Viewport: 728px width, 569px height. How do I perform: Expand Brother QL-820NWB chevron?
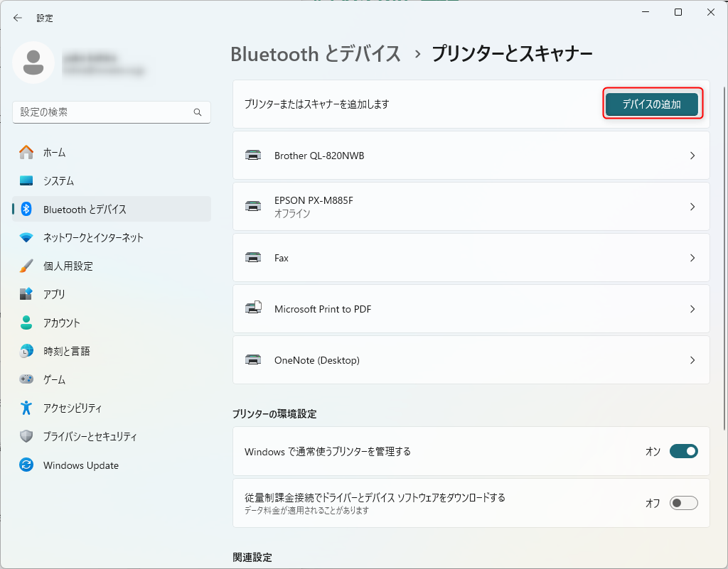click(692, 156)
